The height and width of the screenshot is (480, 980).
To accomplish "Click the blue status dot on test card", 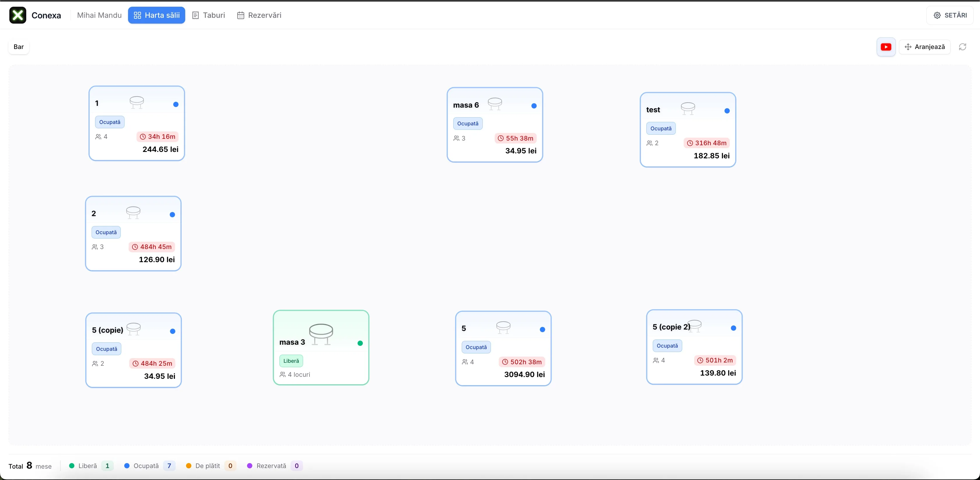I will pyautogui.click(x=727, y=111).
